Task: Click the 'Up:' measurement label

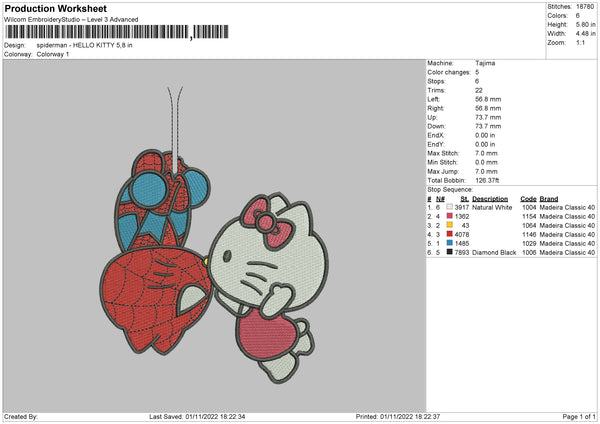Action: point(432,117)
